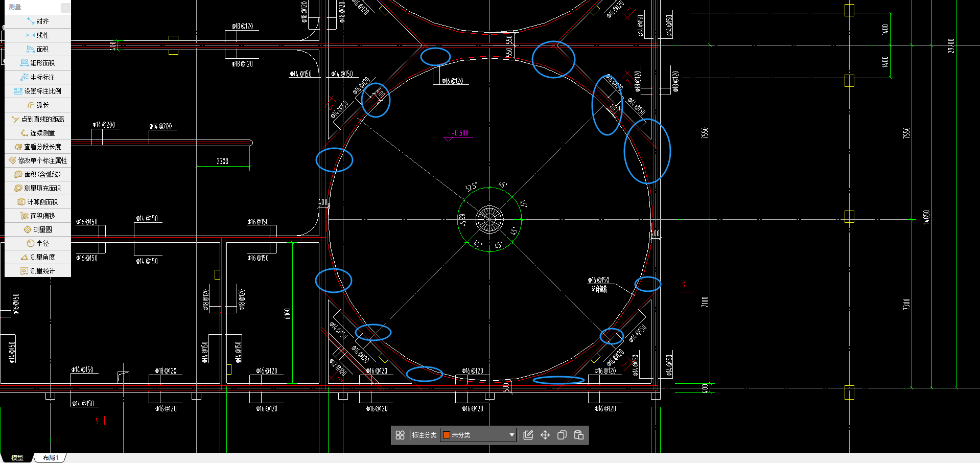Select 面积(含弧线) area with arcs tool

click(x=38, y=174)
